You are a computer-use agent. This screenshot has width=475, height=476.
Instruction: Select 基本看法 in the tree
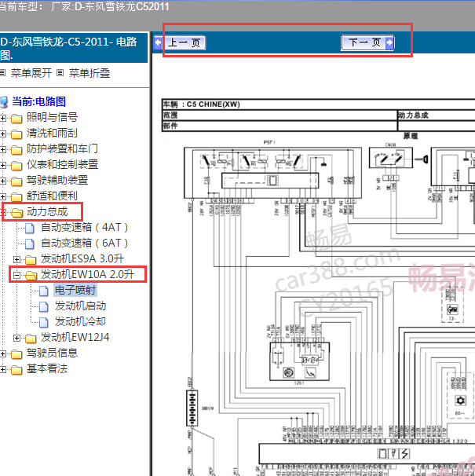(x=47, y=369)
